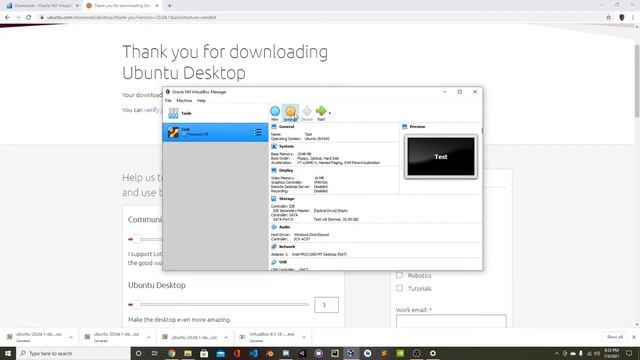Open VS Code from the taskbar
This screenshot has width=640, height=360.
(x=253, y=353)
